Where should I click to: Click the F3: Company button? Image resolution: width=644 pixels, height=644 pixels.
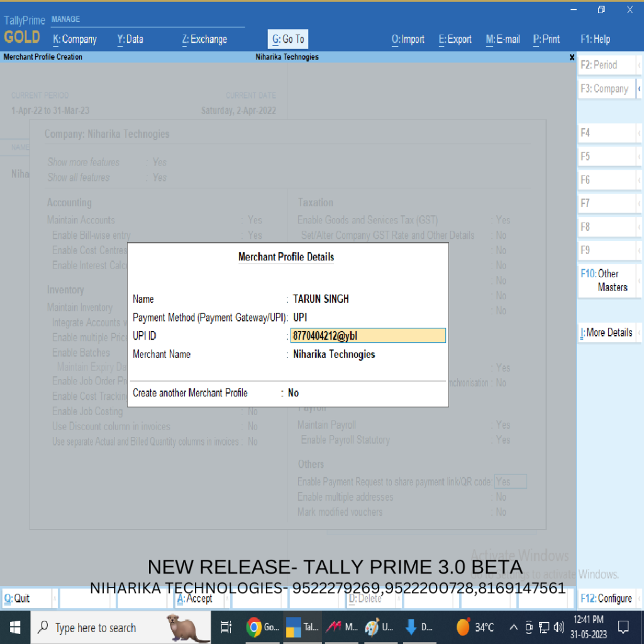[x=607, y=89]
